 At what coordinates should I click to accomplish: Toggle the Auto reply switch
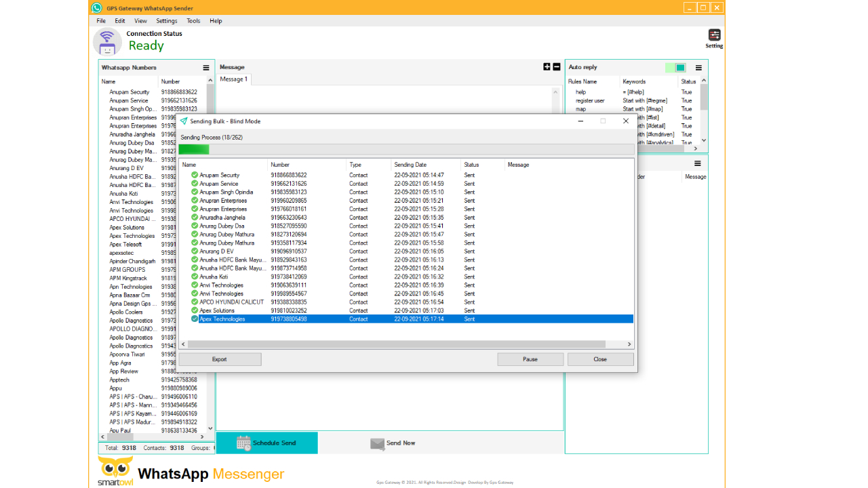coord(675,67)
